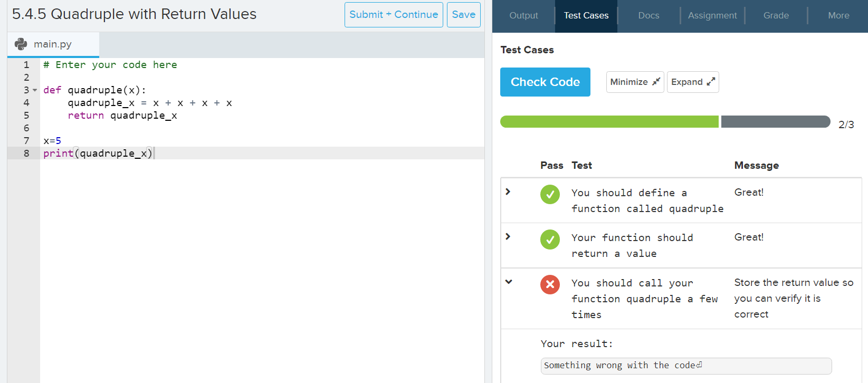Click the 'You should define a function' test text
Viewport: 868px width, 383px height.
[647, 200]
